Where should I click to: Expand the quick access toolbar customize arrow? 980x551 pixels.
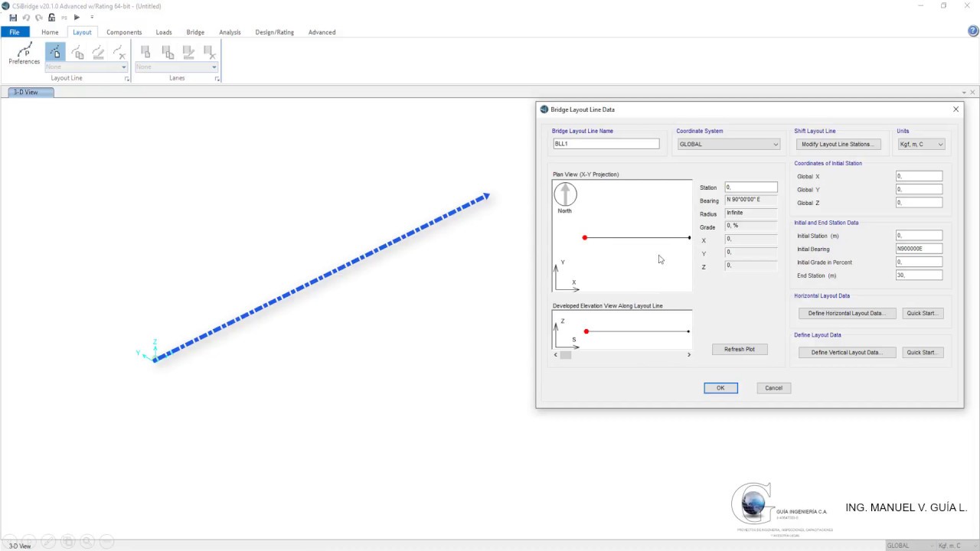(92, 18)
